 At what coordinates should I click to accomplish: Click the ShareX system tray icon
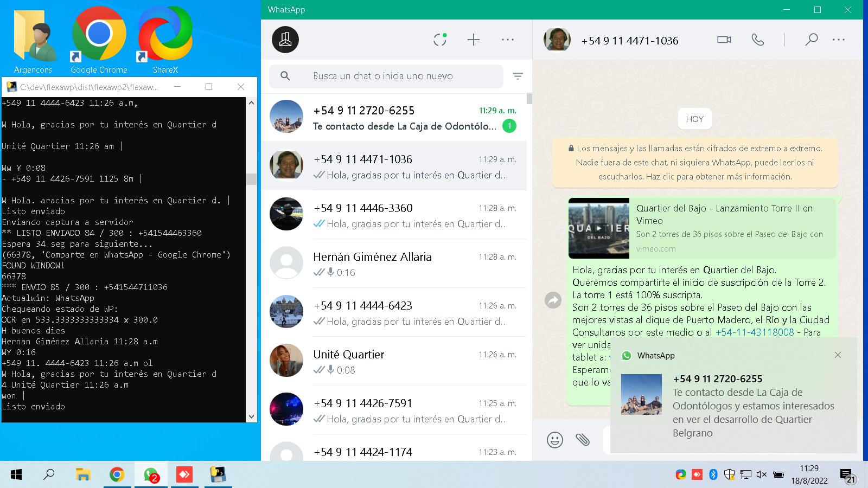pos(680,474)
